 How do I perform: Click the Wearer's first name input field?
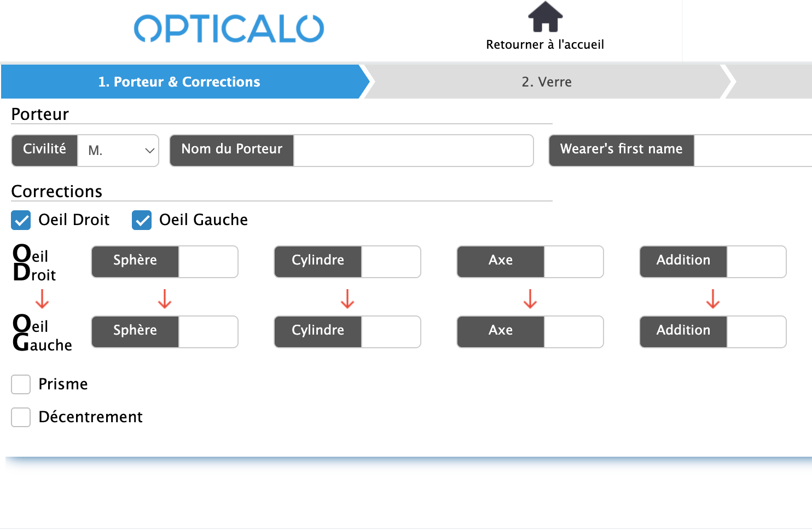(x=752, y=151)
